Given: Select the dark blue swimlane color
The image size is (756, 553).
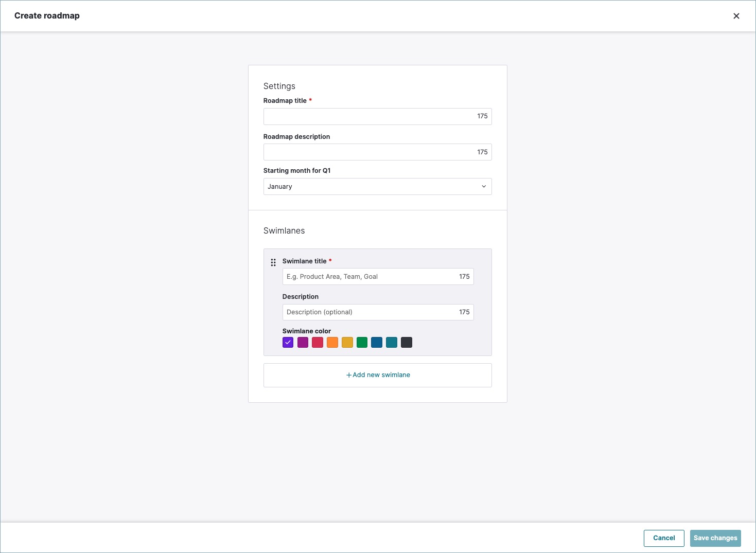Looking at the screenshot, I should [377, 343].
